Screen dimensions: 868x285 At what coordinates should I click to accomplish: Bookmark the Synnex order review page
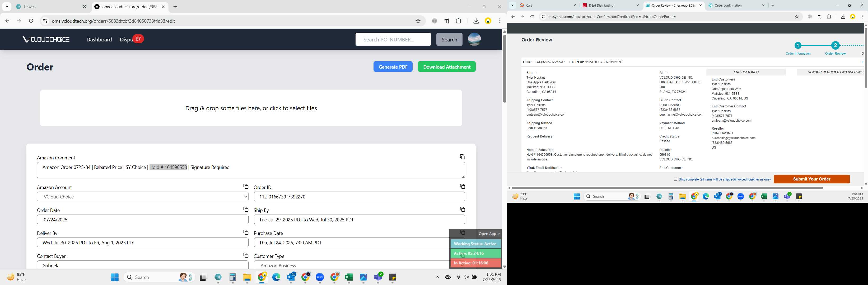tap(797, 17)
